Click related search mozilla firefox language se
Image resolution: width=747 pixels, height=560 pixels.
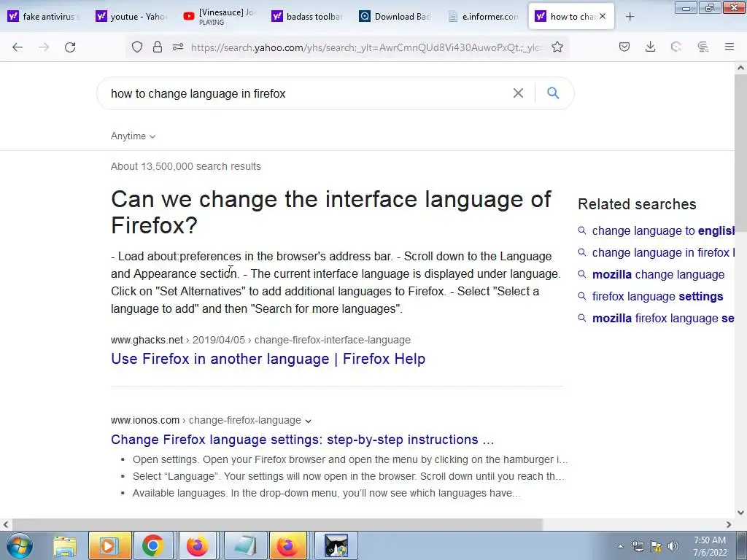click(x=663, y=318)
